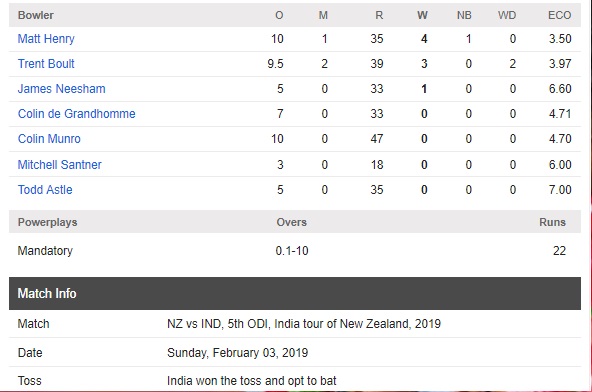
Task: Click Matt Henry's 4 wickets value
Action: (424, 39)
